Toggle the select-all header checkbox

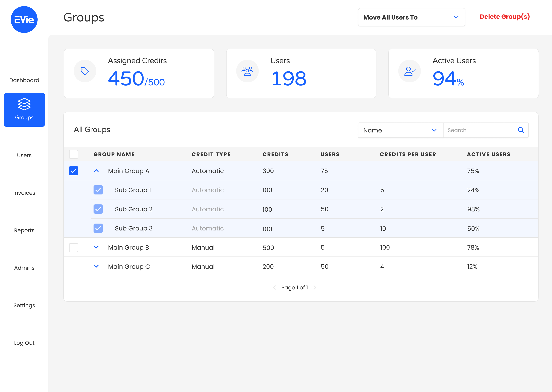(x=73, y=154)
